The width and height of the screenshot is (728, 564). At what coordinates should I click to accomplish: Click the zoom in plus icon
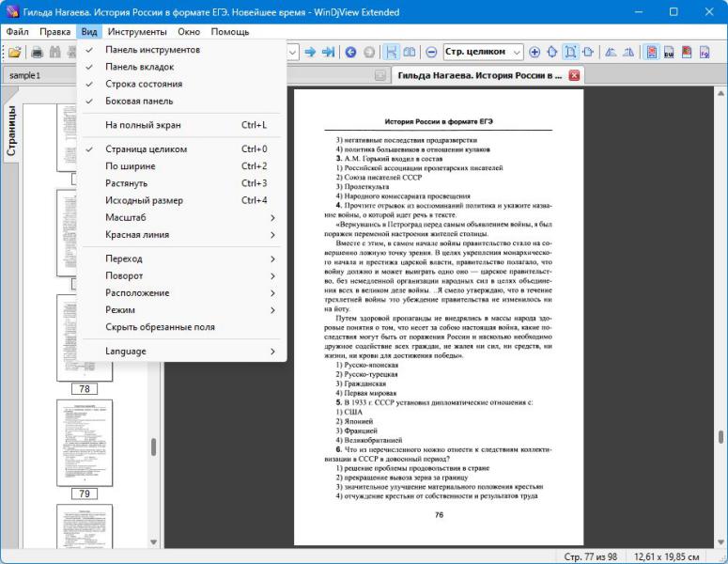(534, 52)
